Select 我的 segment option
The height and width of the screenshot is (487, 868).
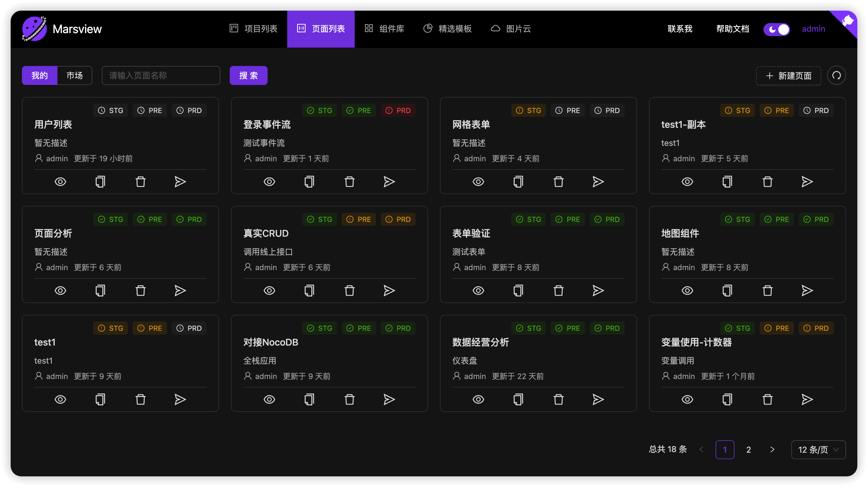(x=39, y=75)
